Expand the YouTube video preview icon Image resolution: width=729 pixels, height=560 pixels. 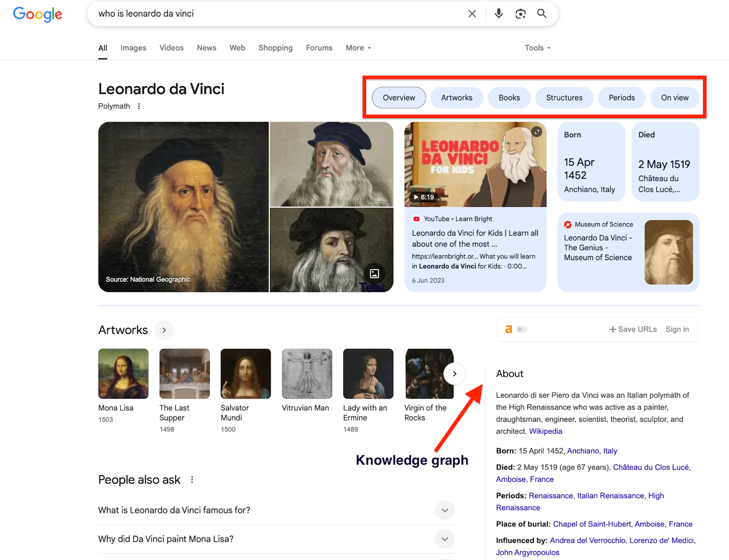point(536,132)
